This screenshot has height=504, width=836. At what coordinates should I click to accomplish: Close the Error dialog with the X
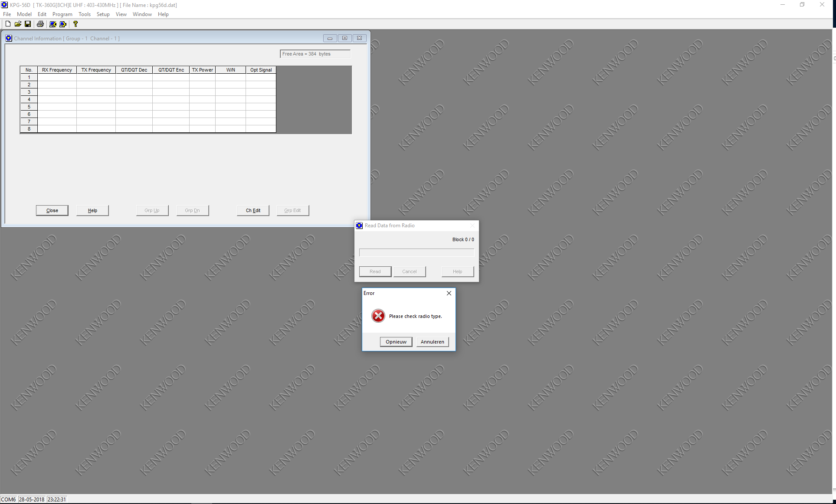coord(449,293)
